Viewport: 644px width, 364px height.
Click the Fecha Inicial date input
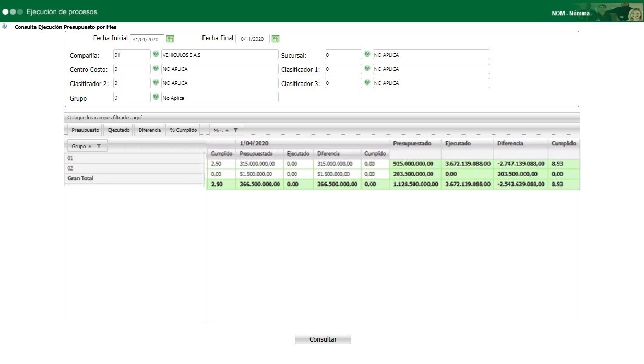pyautogui.click(x=147, y=39)
